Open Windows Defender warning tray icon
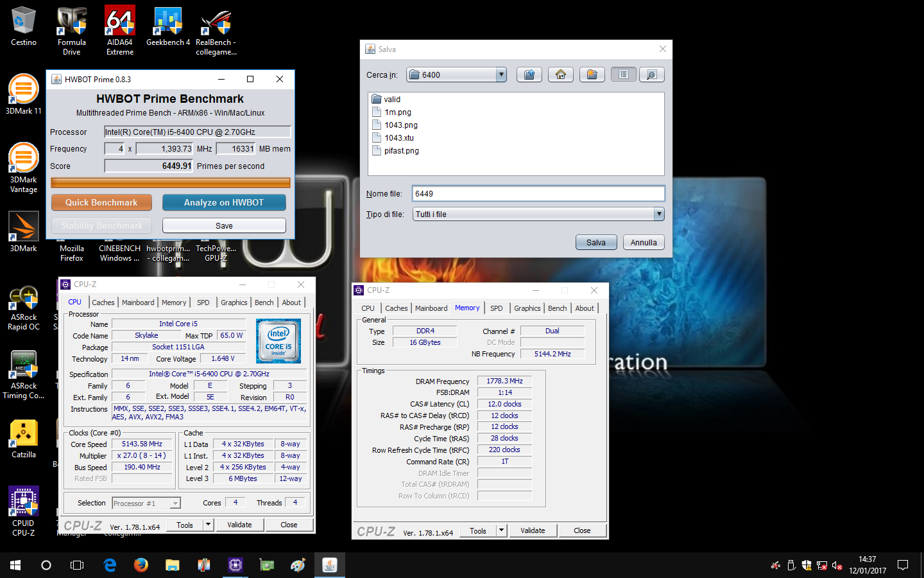Image resolution: width=924 pixels, height=578 pixels. tap(807, 566)
